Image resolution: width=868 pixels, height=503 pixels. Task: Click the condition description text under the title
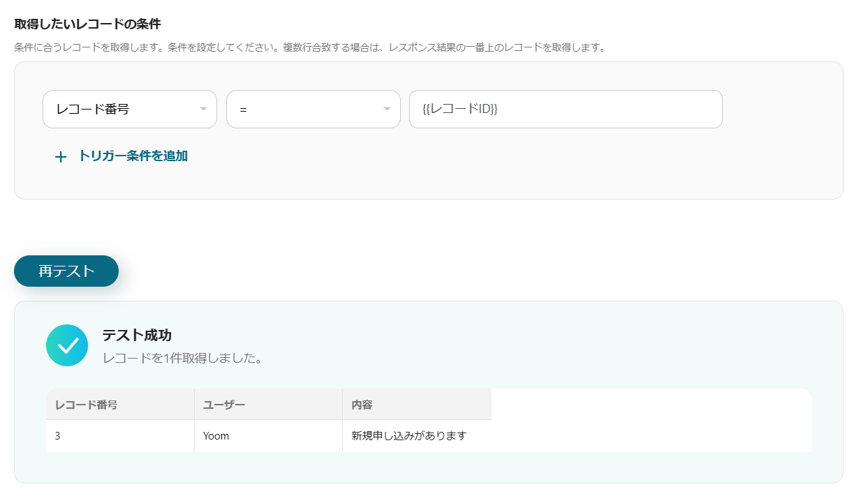pyautogui.click(x=309, y=48)
